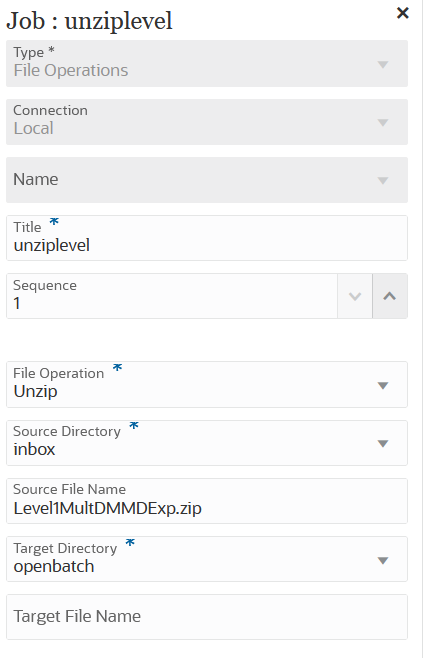Expand the Target Directory arrow showing openbatch
The image size is (424, 658).
tap(382, 561)
